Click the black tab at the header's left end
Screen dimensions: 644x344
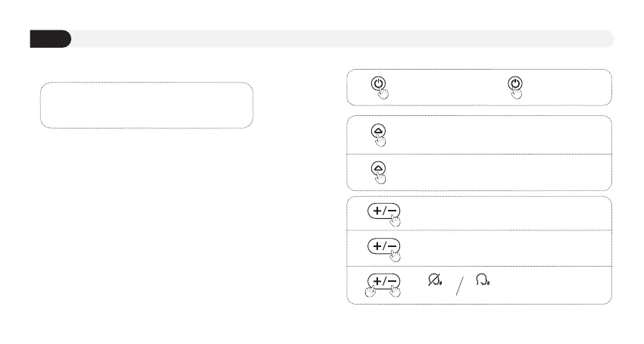tap(50, 39)
